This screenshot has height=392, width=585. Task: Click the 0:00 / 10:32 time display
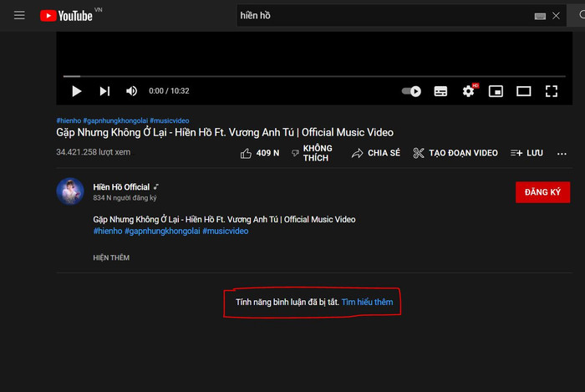tap(169, 91)
